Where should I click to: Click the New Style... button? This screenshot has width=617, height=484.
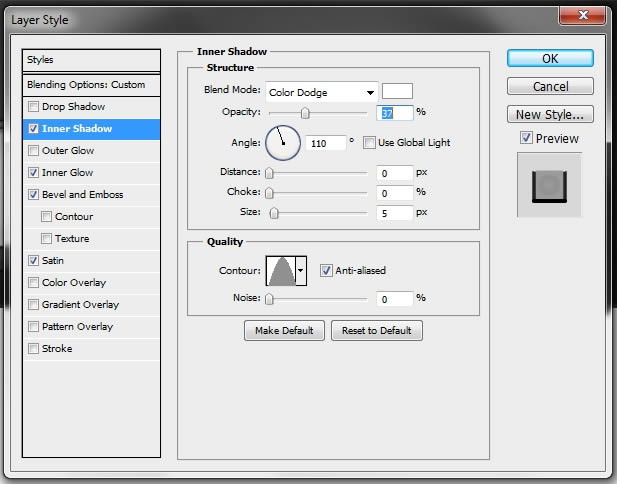click(550, 115)
